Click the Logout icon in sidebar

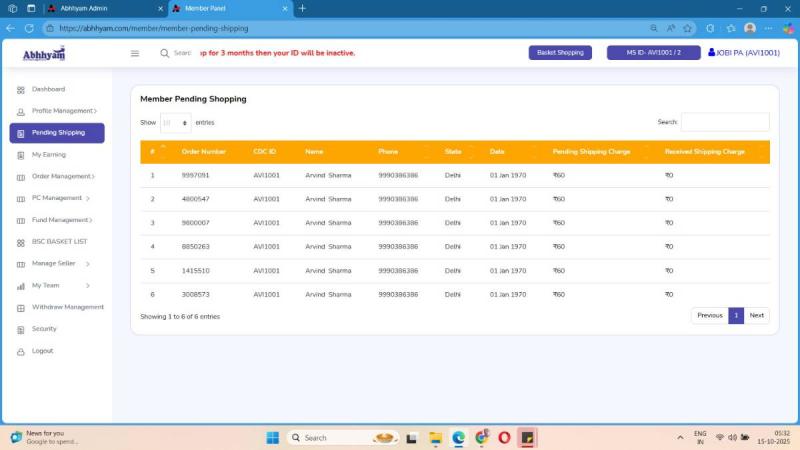[21, 351]
